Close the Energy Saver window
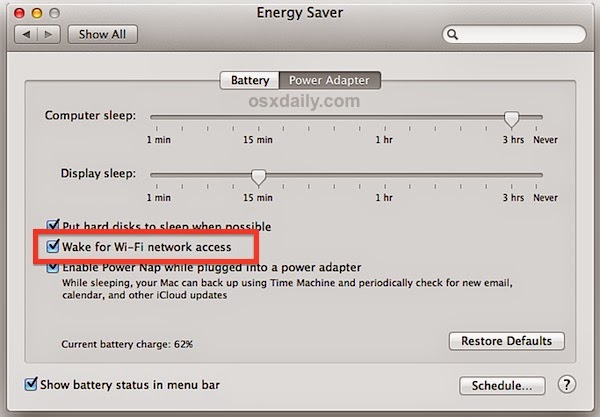The width and height of the screenshot is (600, 417). pyautogui.click(x=19, y=13)
